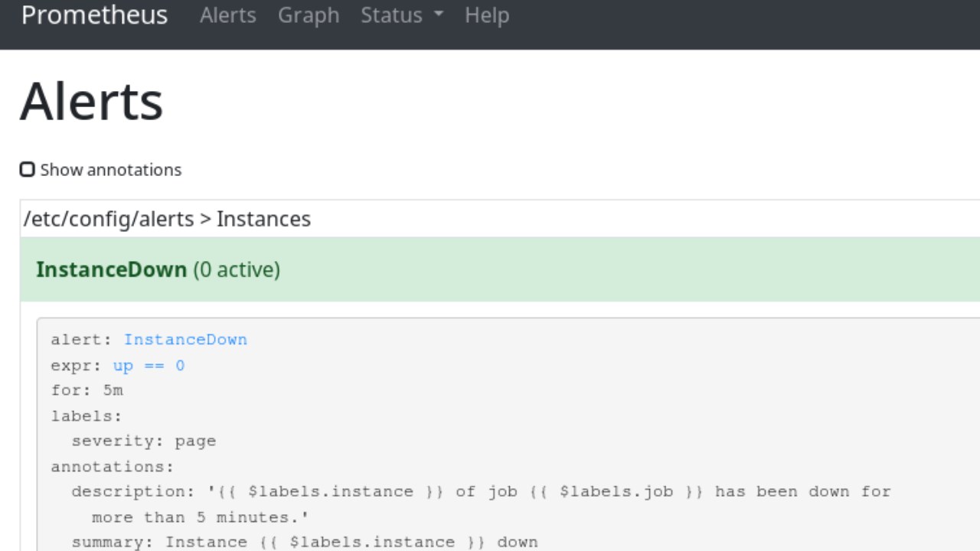980x551 pixels.
Task: Go to the Graph page
Action: tap(308, 15)
